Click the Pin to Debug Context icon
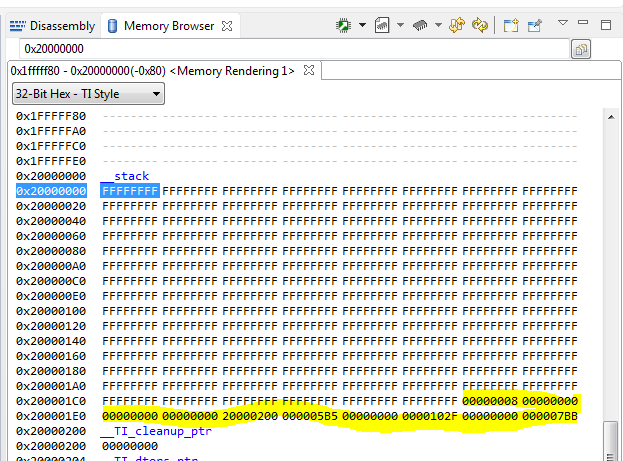 (535, 25)
